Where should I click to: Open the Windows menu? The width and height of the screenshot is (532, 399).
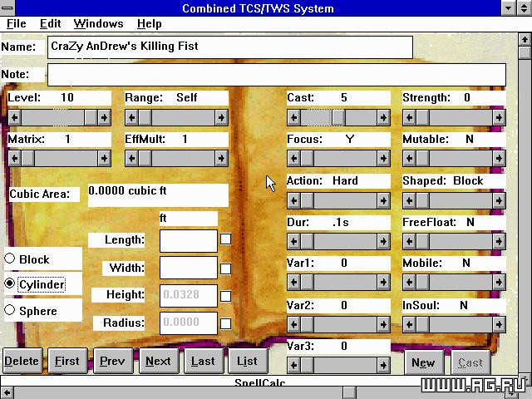click(98, 24)
